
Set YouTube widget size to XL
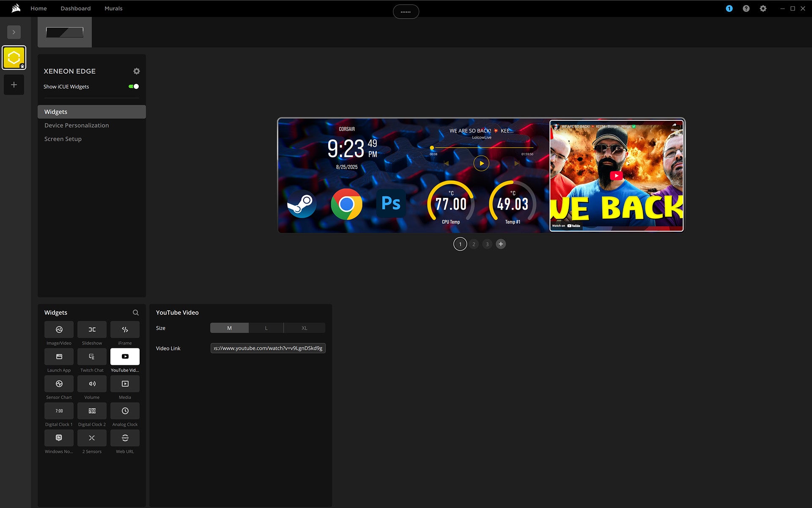tap(304, 328)
